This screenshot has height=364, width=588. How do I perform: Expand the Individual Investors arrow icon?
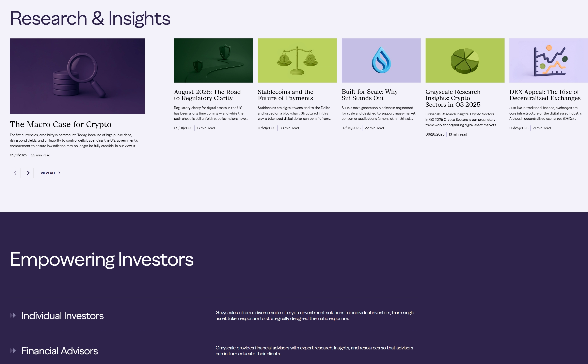pyautogui.click(x=13, y=315)
